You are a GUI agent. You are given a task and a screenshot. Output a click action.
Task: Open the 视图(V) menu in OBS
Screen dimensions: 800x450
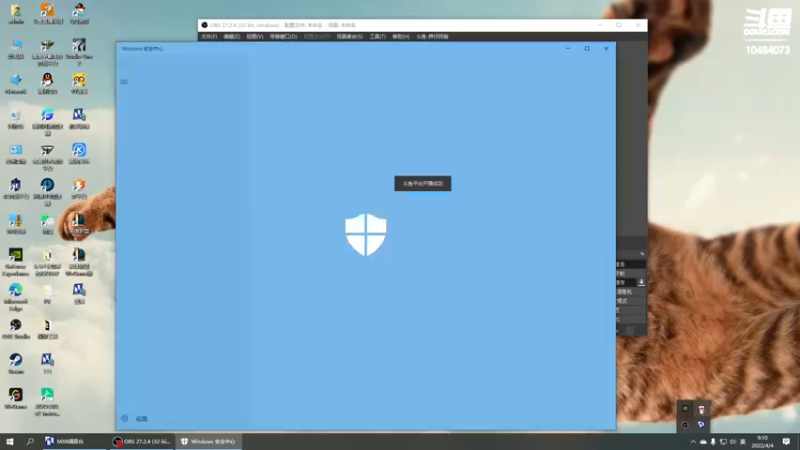[255, 37]
